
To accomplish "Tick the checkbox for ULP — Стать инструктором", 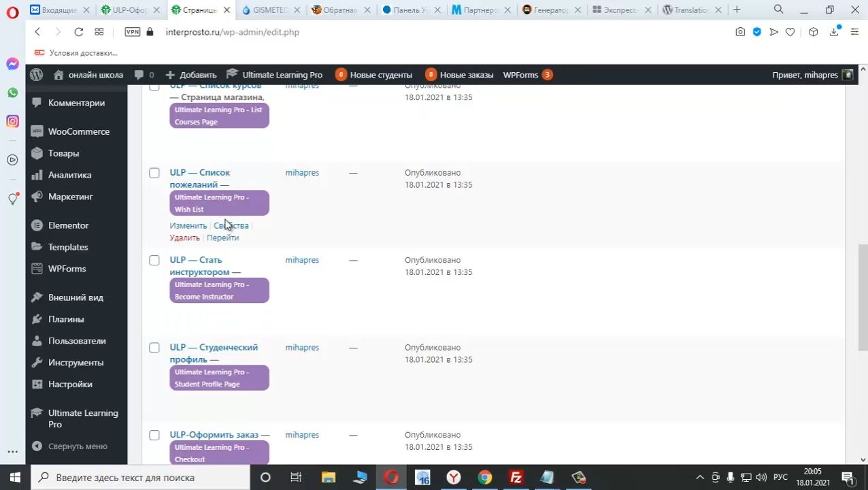I will tap(154, 260).
